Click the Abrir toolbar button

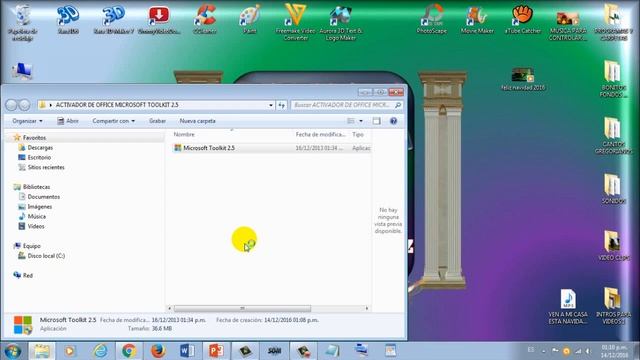pyautogui.click(x=68, y=121)
